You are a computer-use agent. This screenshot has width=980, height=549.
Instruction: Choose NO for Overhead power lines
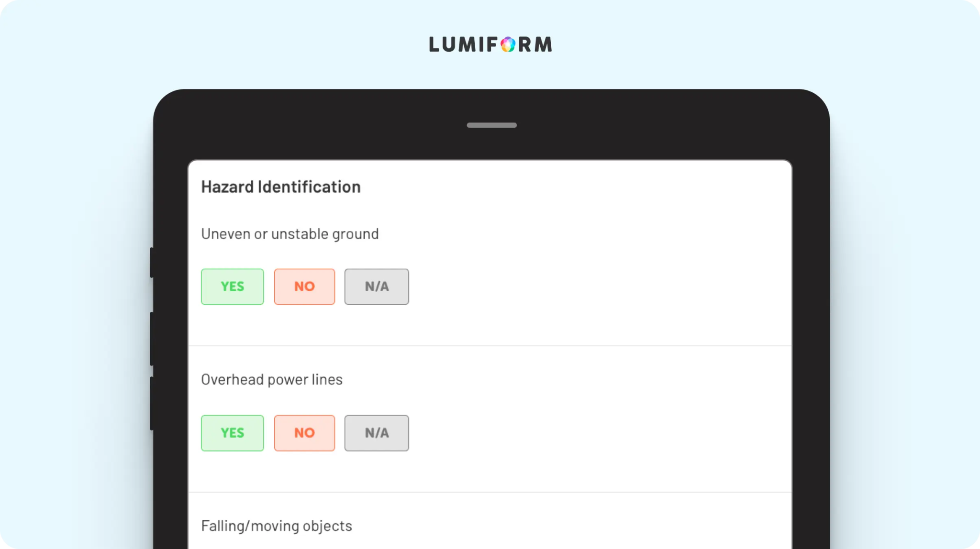pos(304,433)
